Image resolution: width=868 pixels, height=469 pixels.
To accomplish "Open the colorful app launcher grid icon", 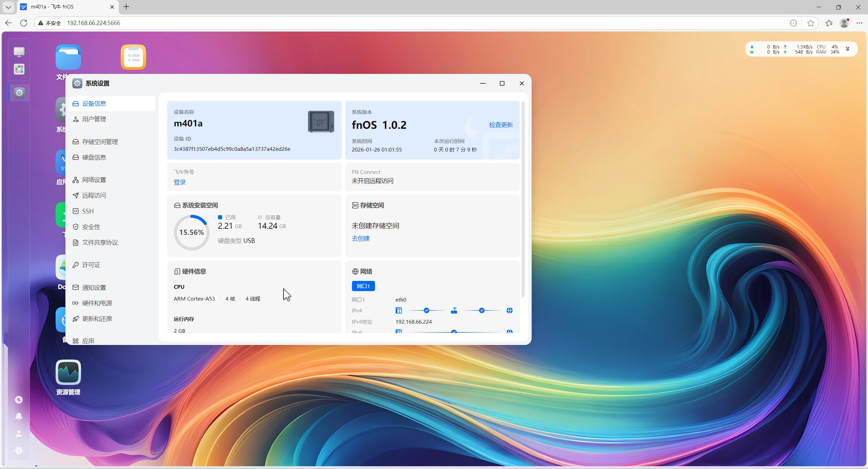I will pos(19,69).
